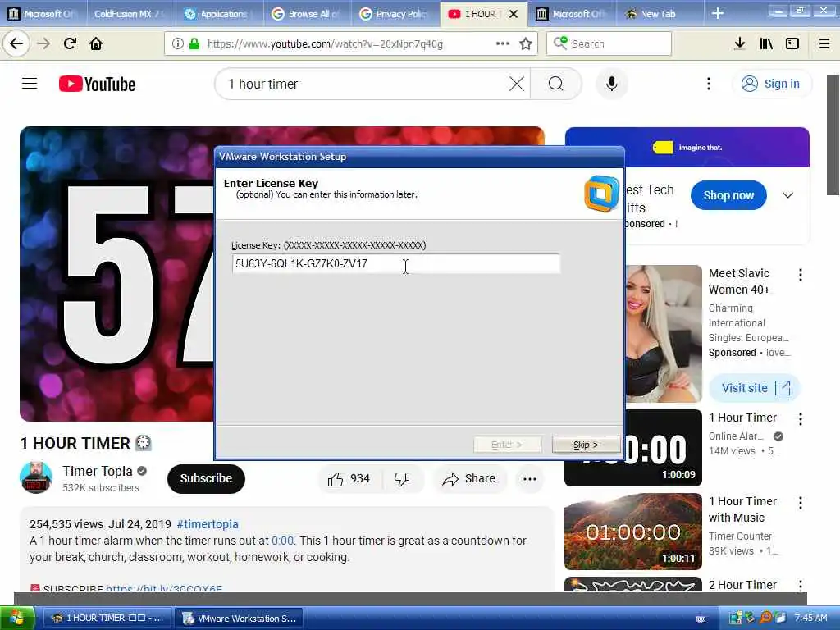Open Firefox hamburger application menu
This screenshot has width=840, height=630.
tap(824, 43)
